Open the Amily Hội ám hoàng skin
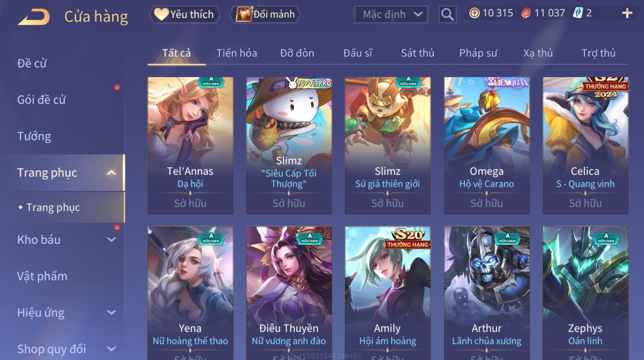644x360 pixels. pos(388,293)
